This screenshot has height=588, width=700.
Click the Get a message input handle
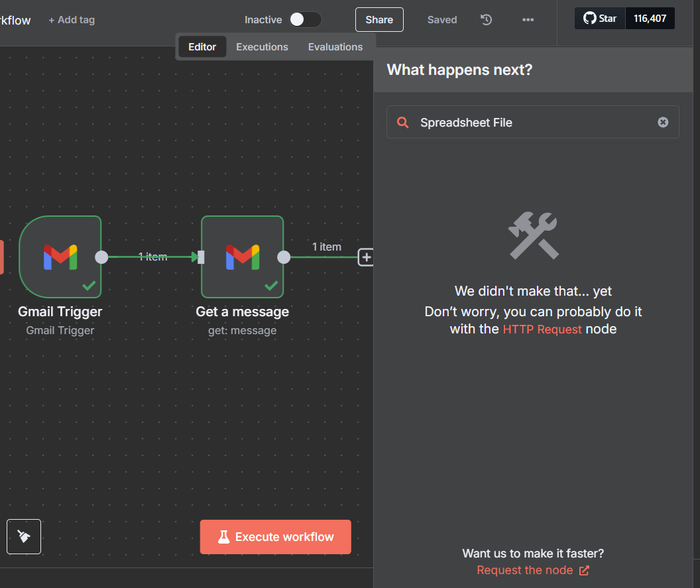(202, 257)
